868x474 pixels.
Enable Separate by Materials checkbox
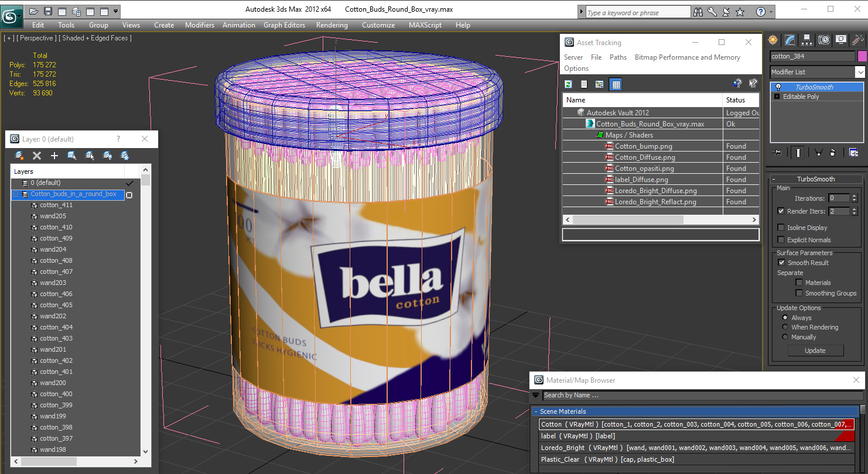pyautogui.click(x=799, y=283)
